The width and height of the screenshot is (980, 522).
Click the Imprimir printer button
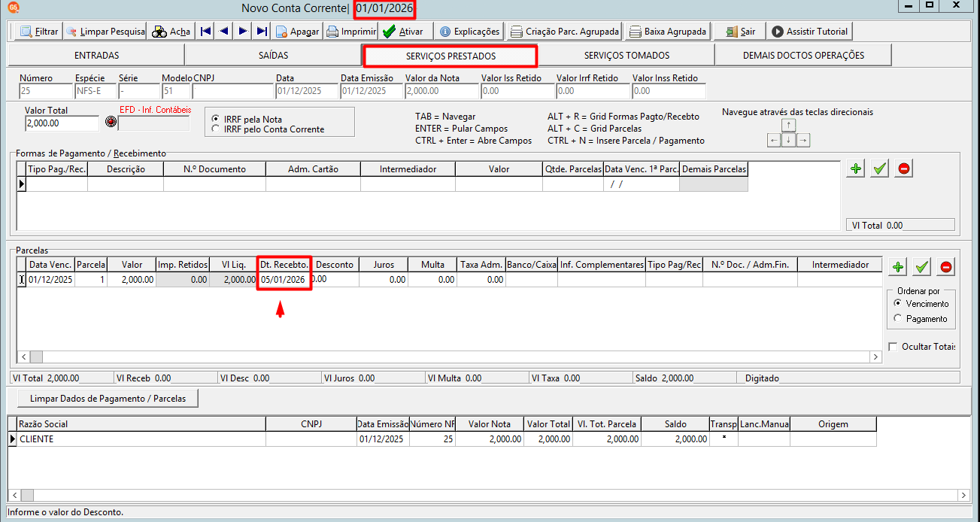(x=350, y=32)
